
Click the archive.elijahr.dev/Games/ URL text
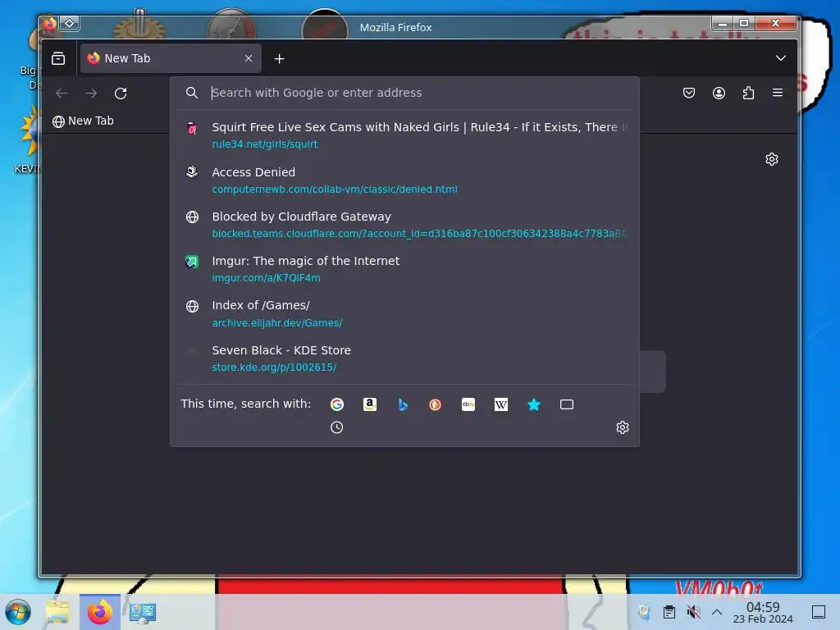click(x=277, y=323)
